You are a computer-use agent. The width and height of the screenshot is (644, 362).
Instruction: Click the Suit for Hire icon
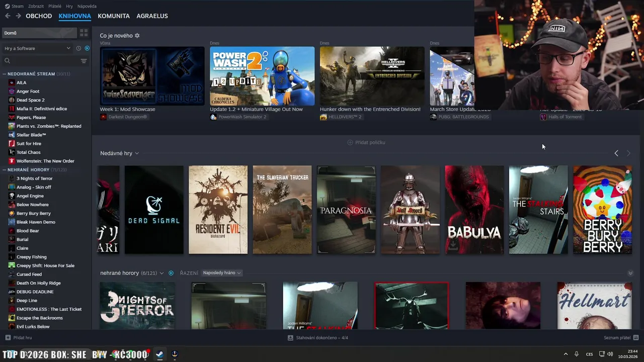[x=12, y=144]
